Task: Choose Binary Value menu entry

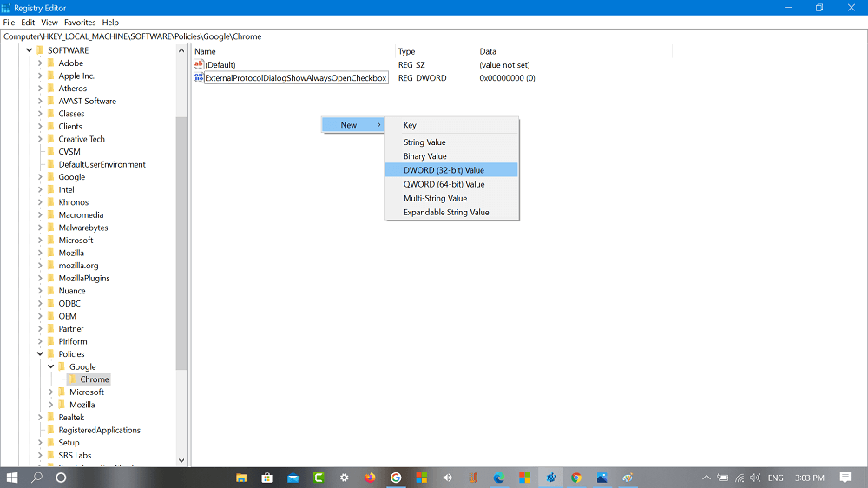Action: pyautogui.click(x=451, y=156)
